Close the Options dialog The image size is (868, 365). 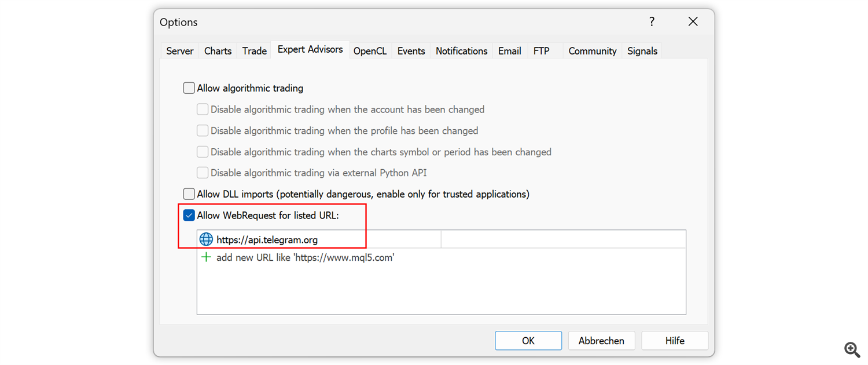click(x=693, y=22)
